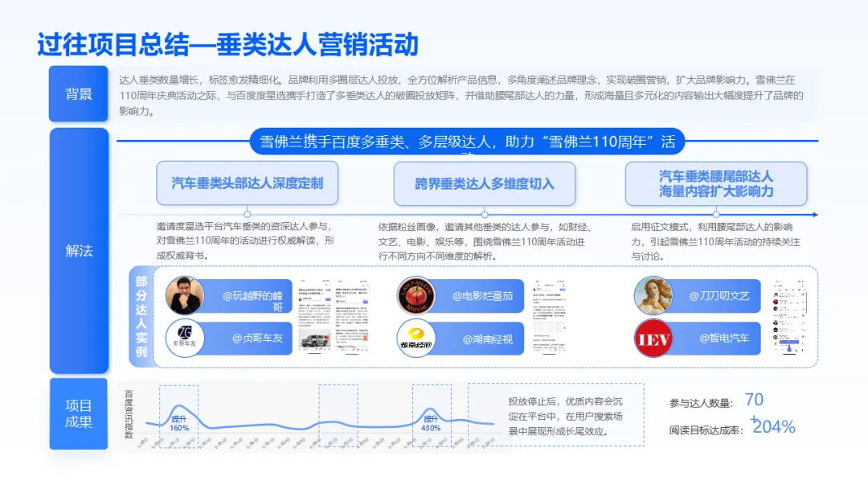Select the @刀刀叨文艺 name bar

coord(716,296)
